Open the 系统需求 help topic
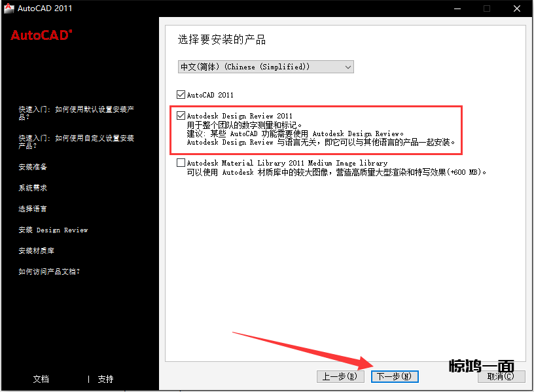 click(33, 188)
